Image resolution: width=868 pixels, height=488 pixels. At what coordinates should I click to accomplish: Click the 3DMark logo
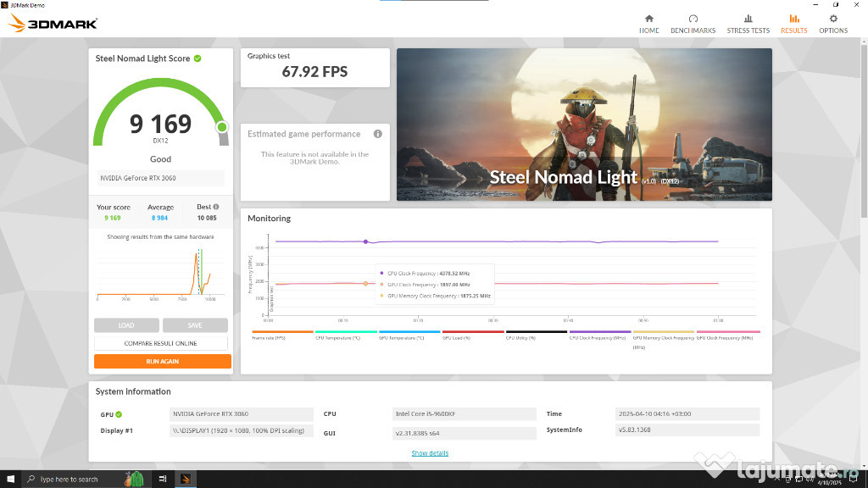[x=53, y=23]
